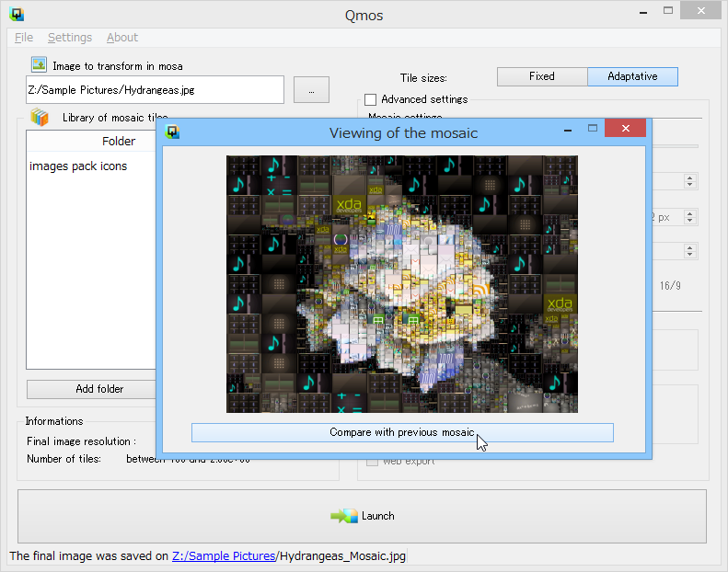
Task: Select the "images pack icons" folder row
Action: [x=91, y=166]
